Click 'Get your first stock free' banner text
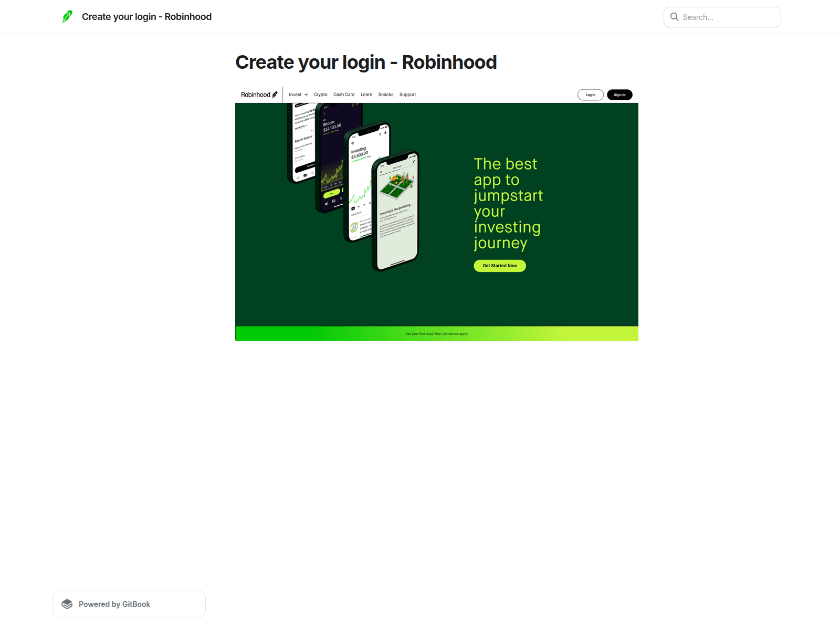840x630 pixels. (437, 334)
